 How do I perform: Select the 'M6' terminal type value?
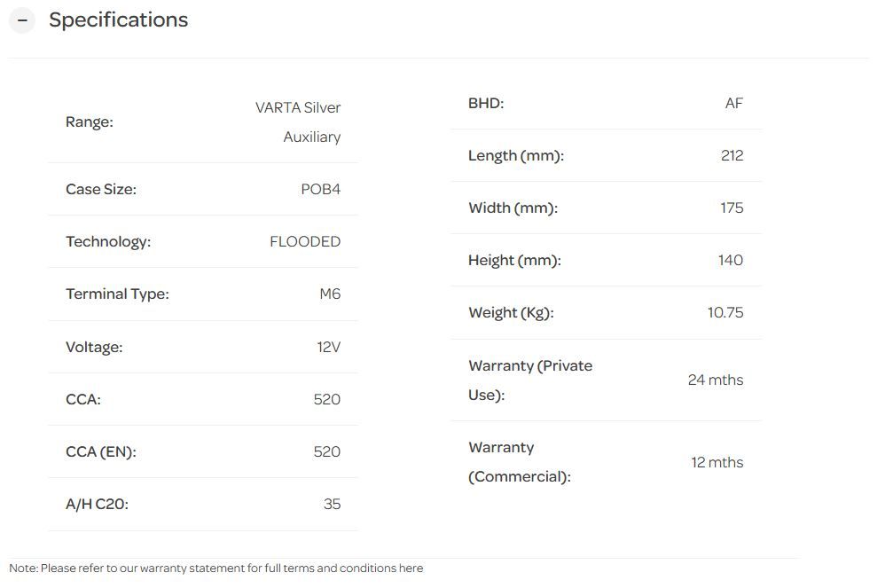(330, 294)
